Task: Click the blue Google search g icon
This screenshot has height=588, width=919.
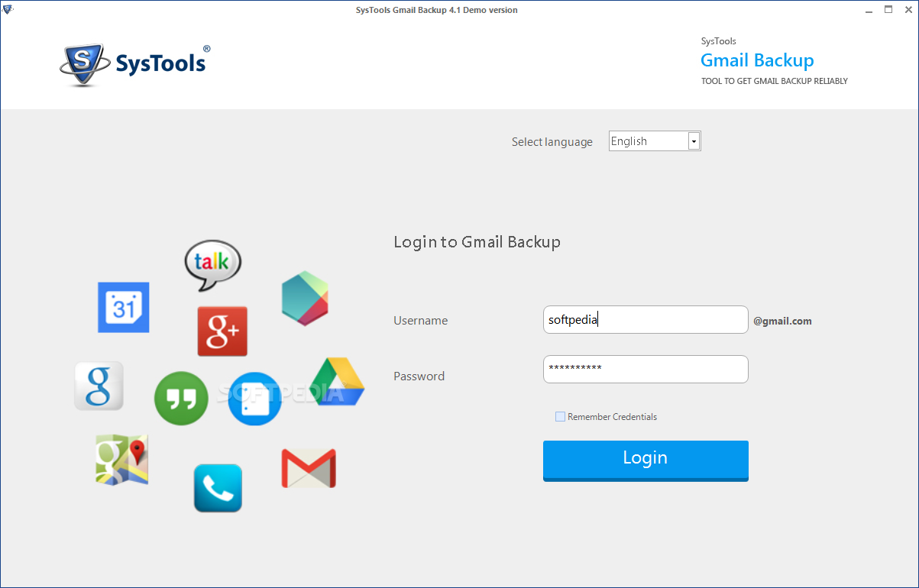Action: tap(99, 386)
